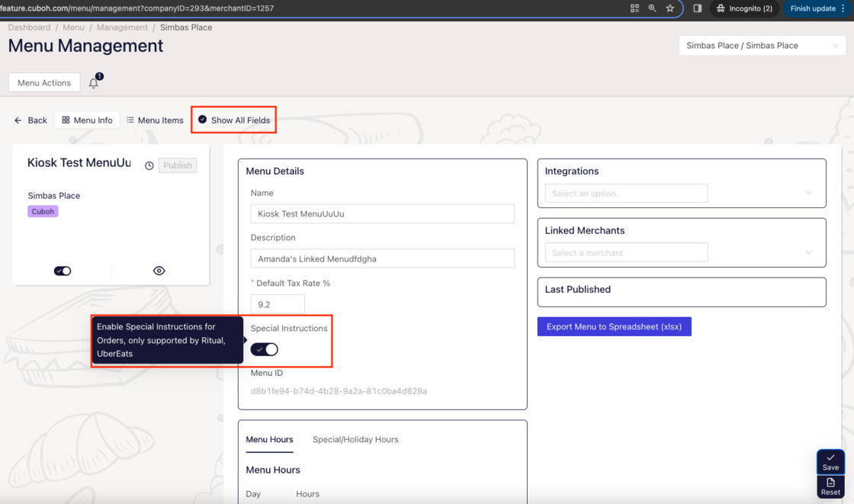Click the clock history icon beside Publish
This screenshot has height=504, width=854.
click(x=149, y=165)
